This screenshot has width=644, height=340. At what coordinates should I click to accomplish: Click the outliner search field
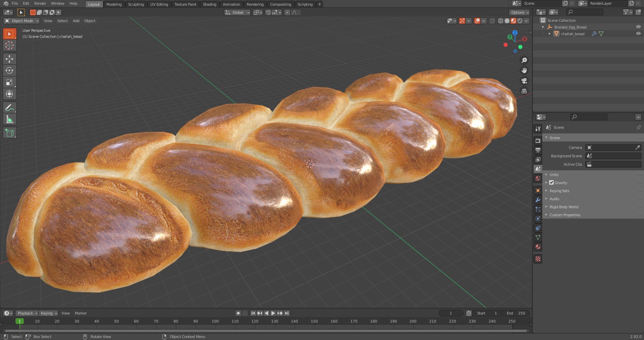point(585,12)
